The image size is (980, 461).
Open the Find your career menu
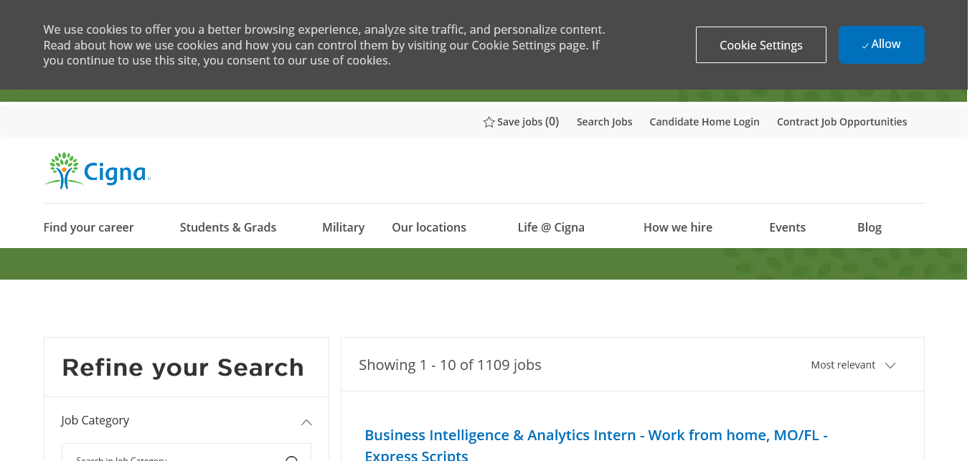click(88, 227)
